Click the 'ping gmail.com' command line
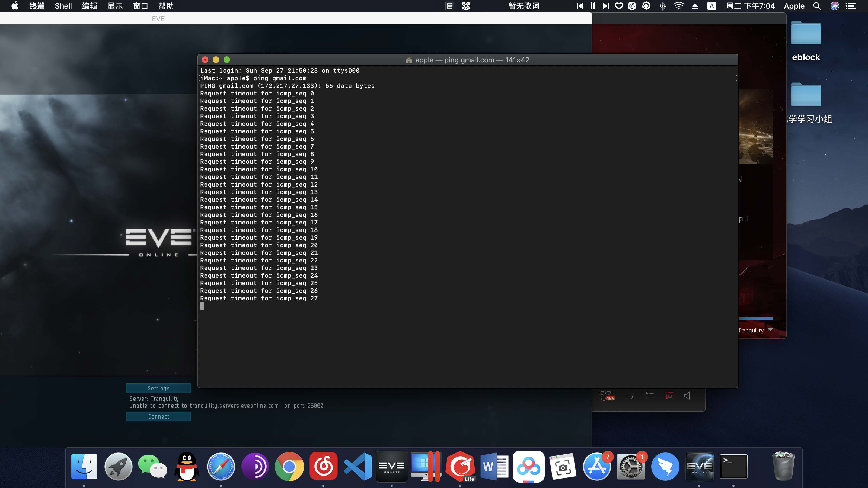Viewport: 868px width, 488px height. point(253,78)
